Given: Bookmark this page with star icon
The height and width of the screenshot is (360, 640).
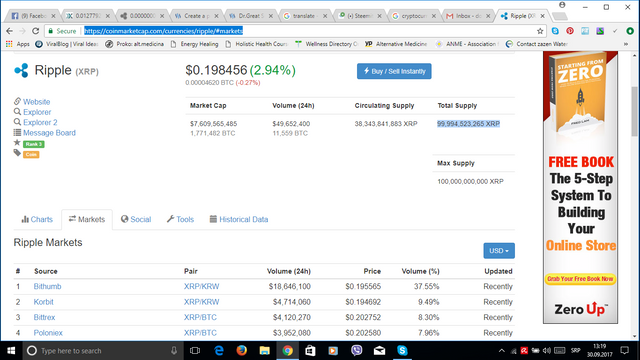Looking at the screenshot, I should [x=540, y=31].
